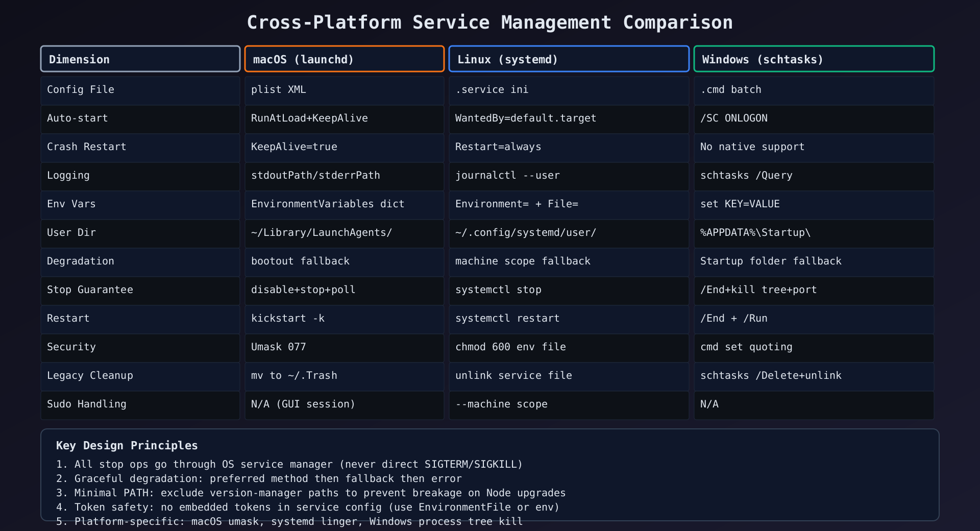980x531 pixels.
Task: Select the Linux (systemd) column header
Action: tap(569, 59)
